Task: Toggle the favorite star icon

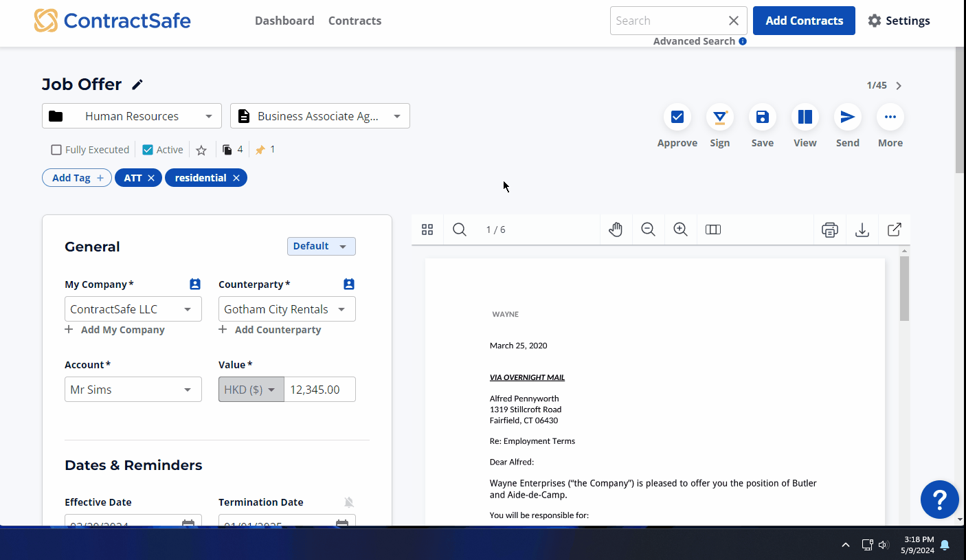Action: click(201, 150)
